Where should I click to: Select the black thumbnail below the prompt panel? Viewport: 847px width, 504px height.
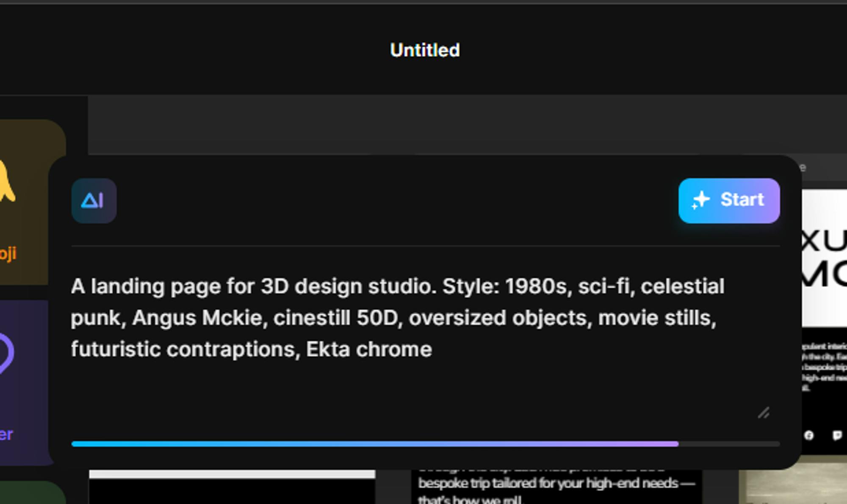click(232, 492)
